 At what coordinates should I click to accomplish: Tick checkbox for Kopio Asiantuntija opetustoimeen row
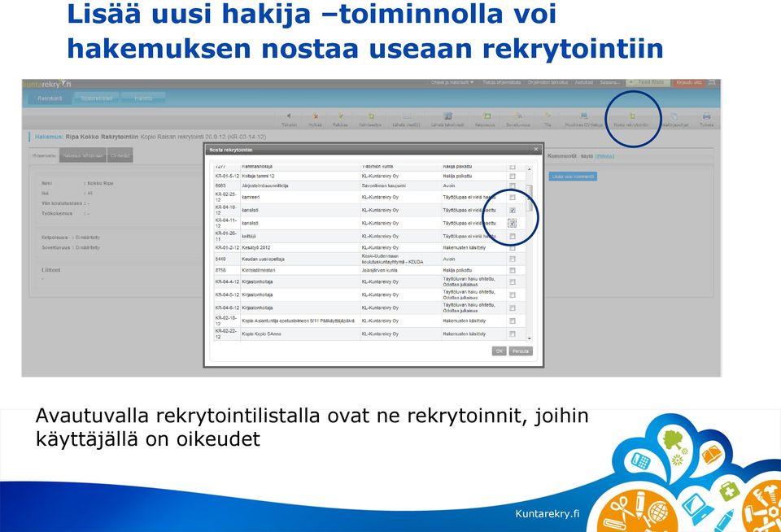[513, 321]
